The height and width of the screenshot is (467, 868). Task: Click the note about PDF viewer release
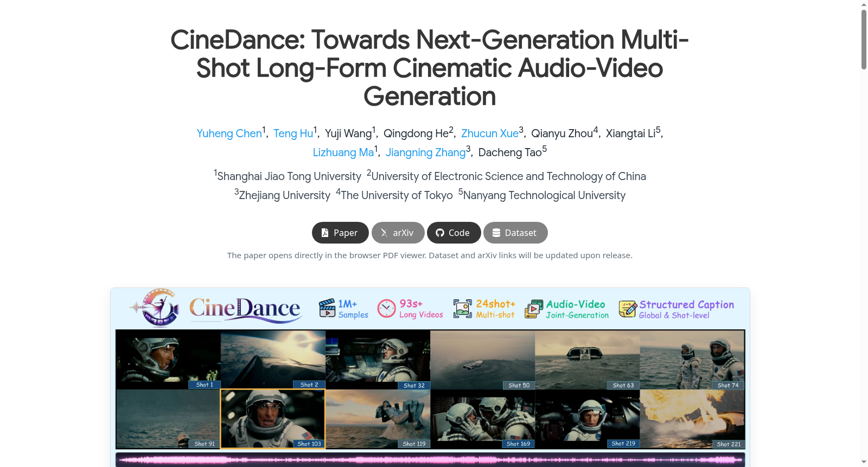coord(430,255)
